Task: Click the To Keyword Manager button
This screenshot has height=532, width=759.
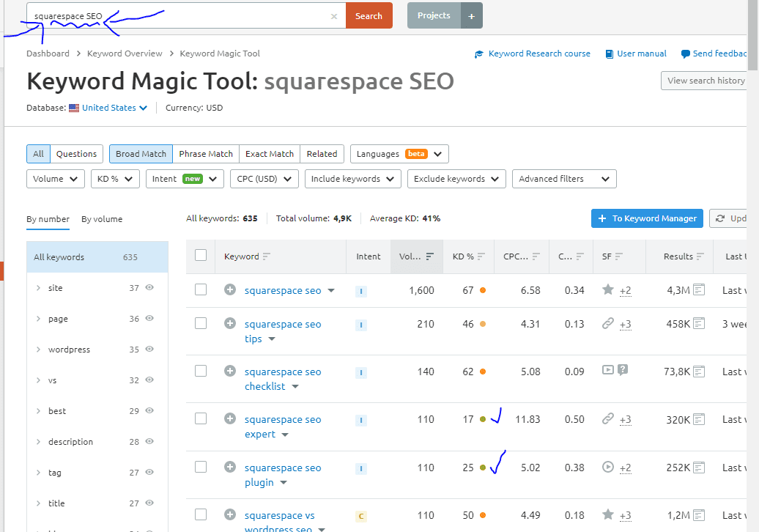Action: (647, 218)
